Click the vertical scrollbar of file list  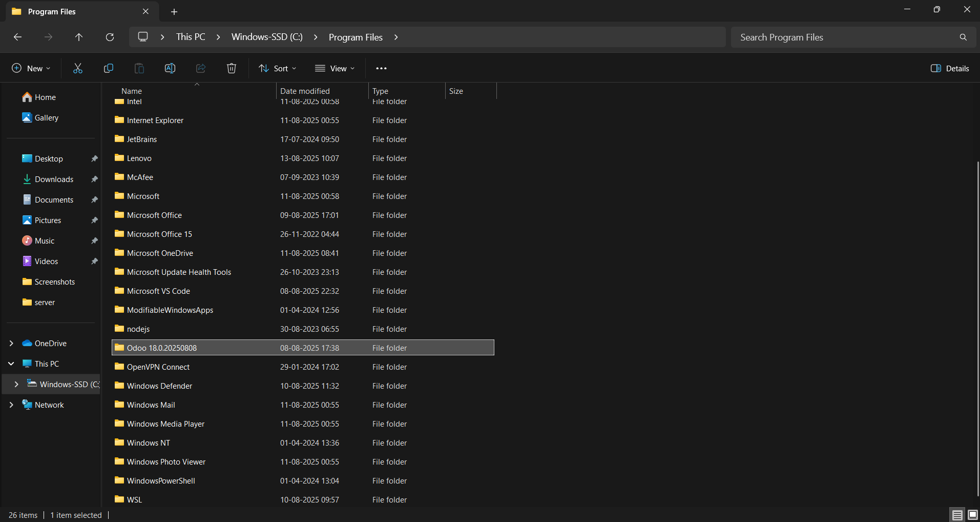(978, 328)
